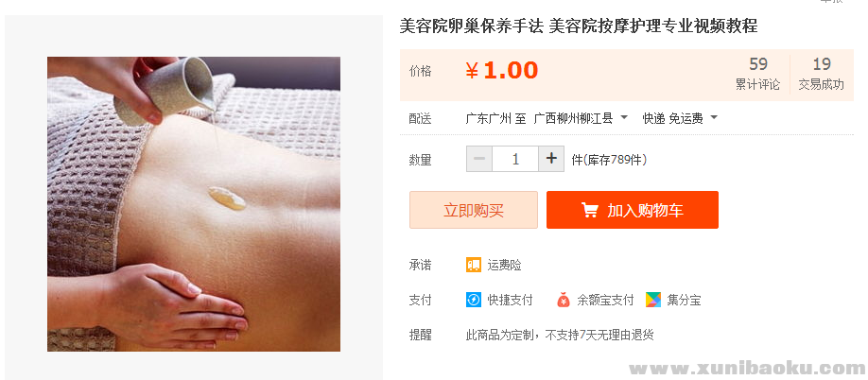
Task: Click the 加入购物车 button
Action: click(633, 210)
